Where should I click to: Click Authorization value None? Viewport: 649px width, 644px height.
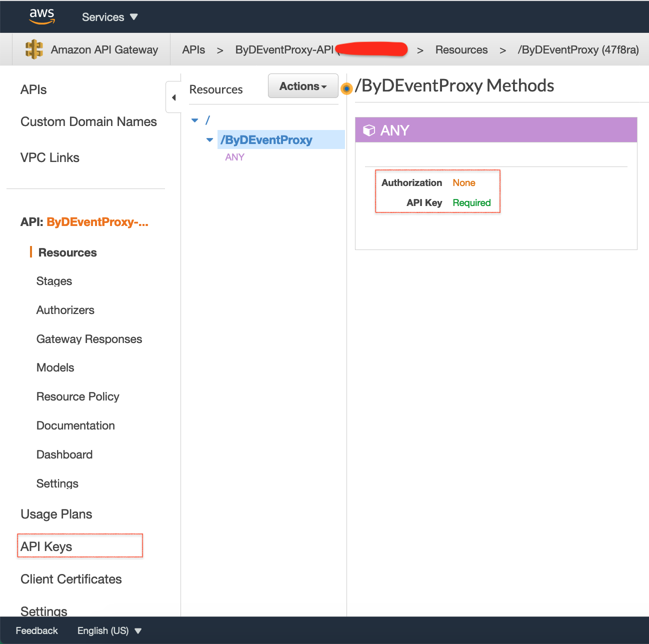click(463, 183)
